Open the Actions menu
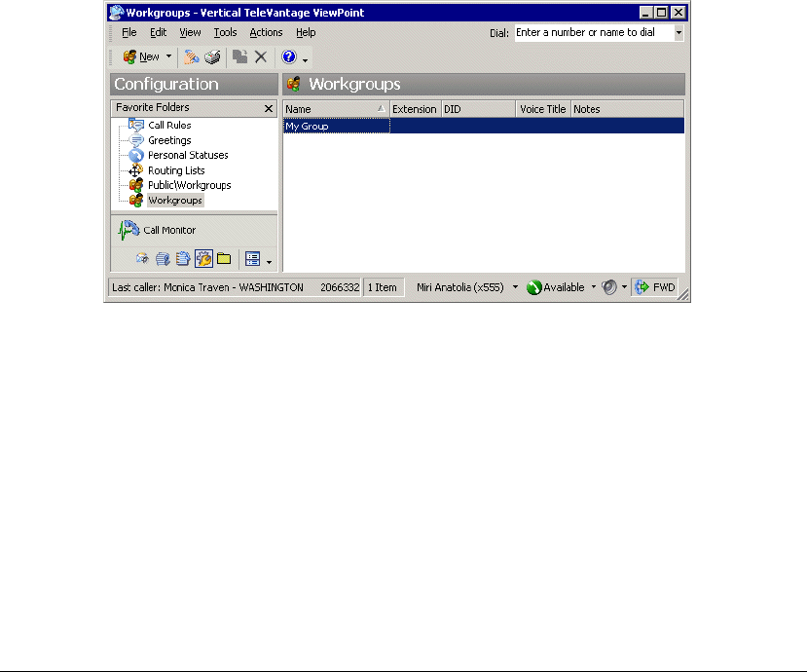The image size is (807, 672). [266, 32]
